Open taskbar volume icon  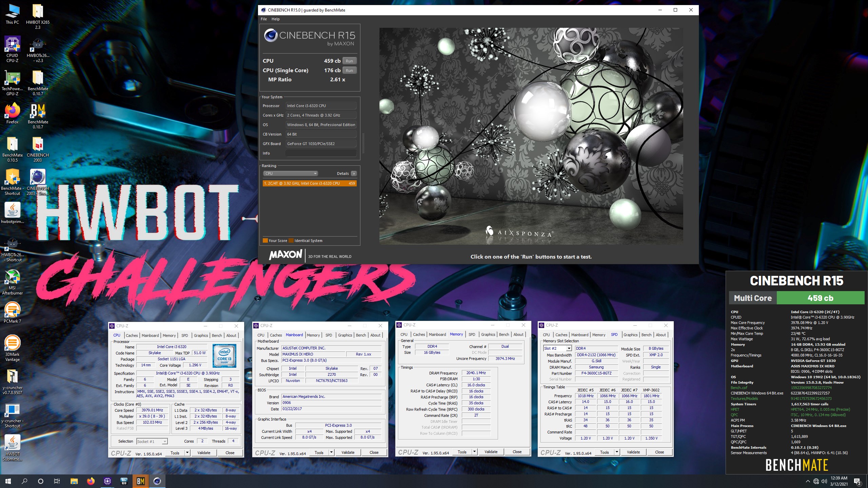(x=824, y=481)
